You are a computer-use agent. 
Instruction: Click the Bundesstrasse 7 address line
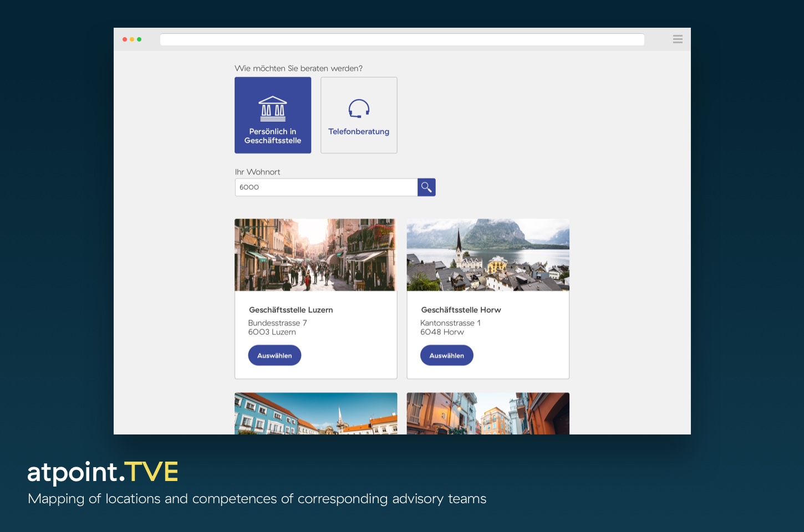pyautogui.click(x=277, y=323)
